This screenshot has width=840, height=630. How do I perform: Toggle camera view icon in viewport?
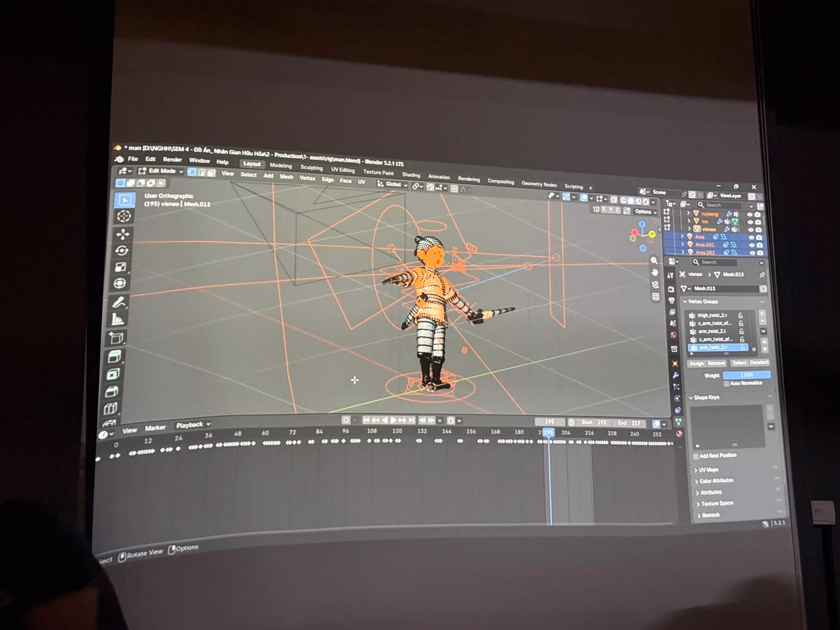tap(655, 284)
